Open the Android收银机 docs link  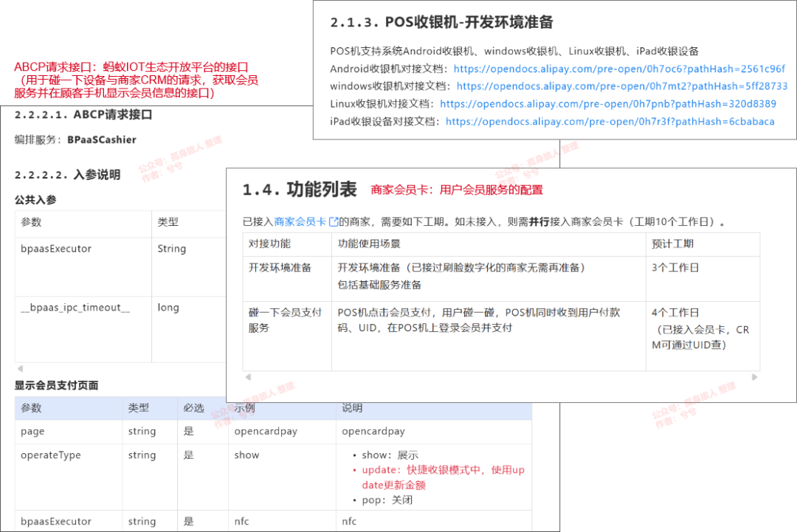pyautogui.click(x=619, y=69)
